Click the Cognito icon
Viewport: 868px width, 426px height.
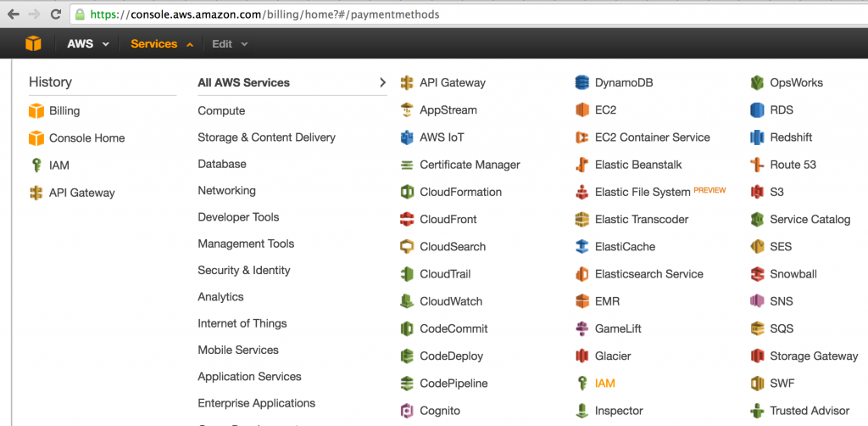(407, 411)
